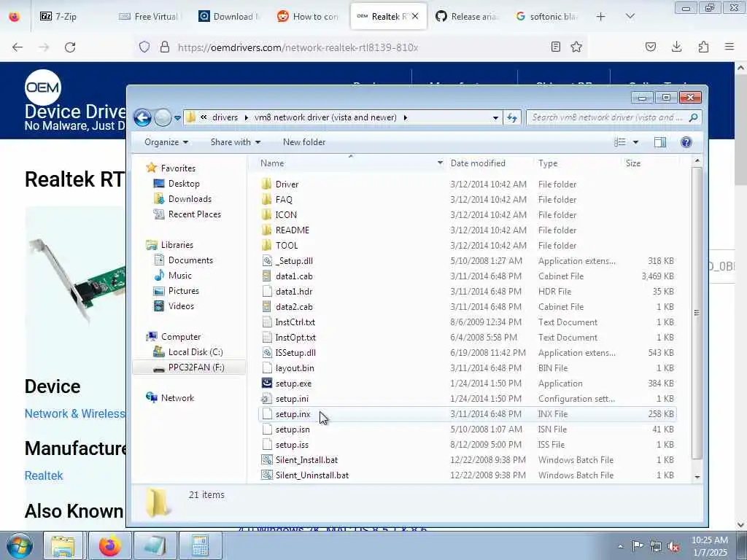The width and height of the screenshot is (747, 560).
Task: Open the Share with menu
Action: pyautogui.click(x=236, y=142)
